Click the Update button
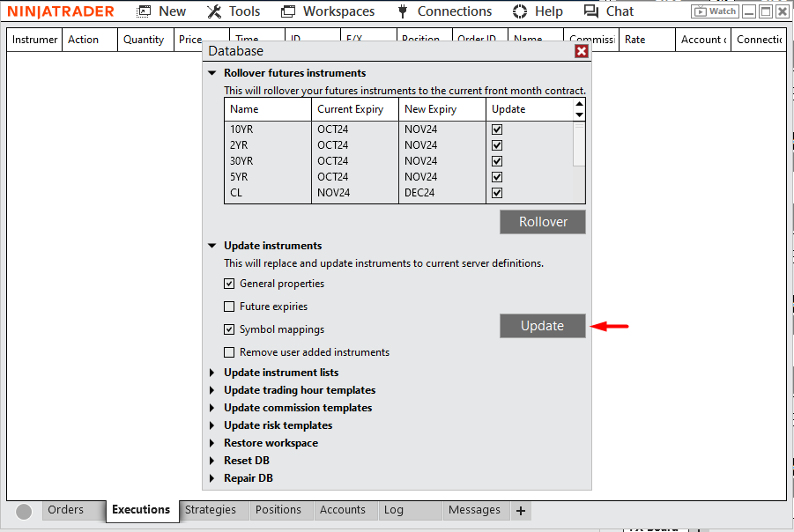The width and height of the screenshot is (794, 532). coord(542,326)
